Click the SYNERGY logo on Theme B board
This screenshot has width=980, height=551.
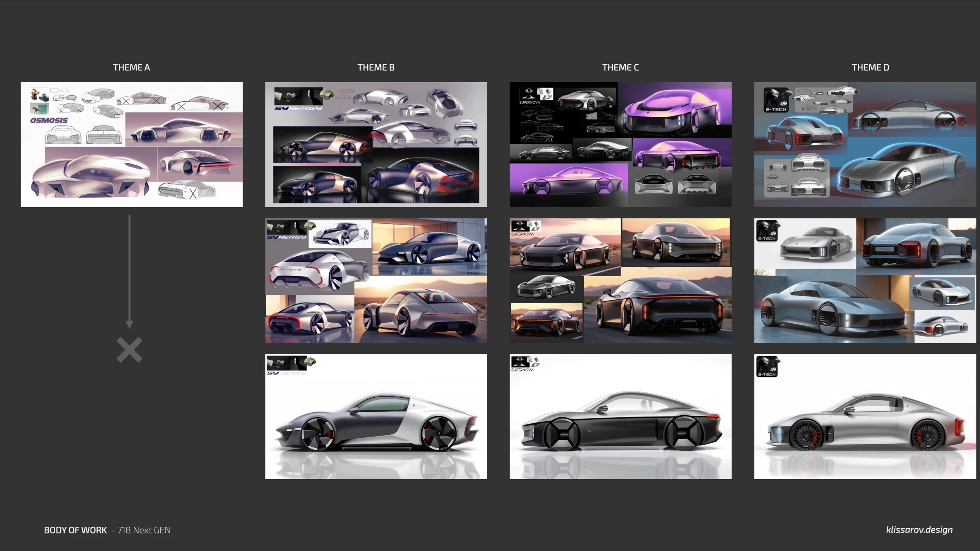point(298,109)
